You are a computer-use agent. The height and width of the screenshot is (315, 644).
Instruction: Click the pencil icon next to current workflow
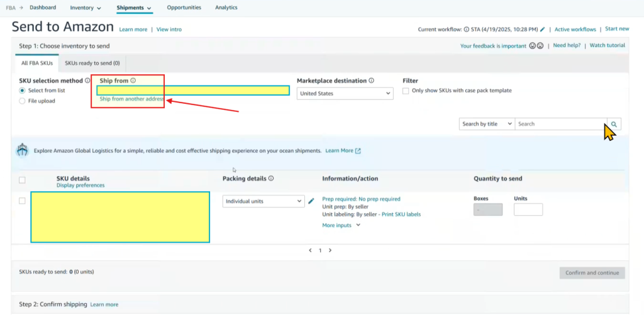tap(543, 30)
